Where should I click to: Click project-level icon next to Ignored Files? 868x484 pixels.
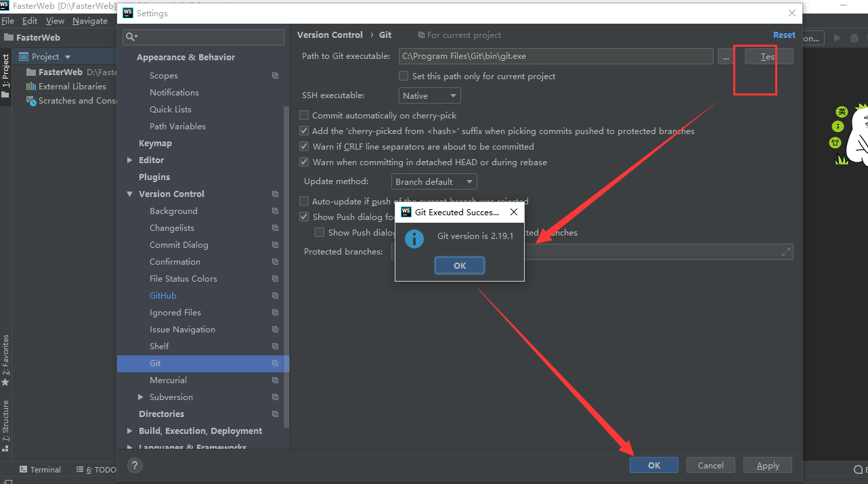(x=276, y=313)
